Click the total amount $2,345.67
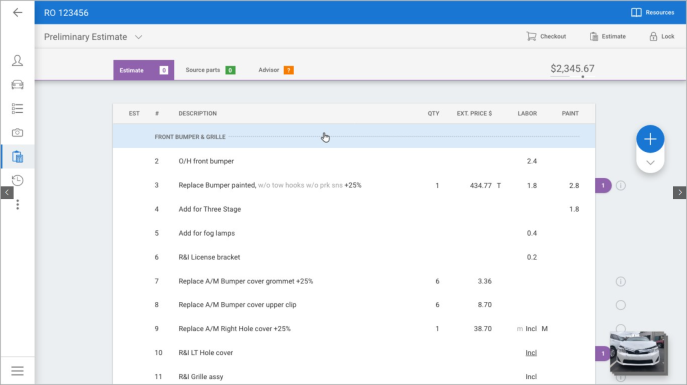 pos(572,69)
